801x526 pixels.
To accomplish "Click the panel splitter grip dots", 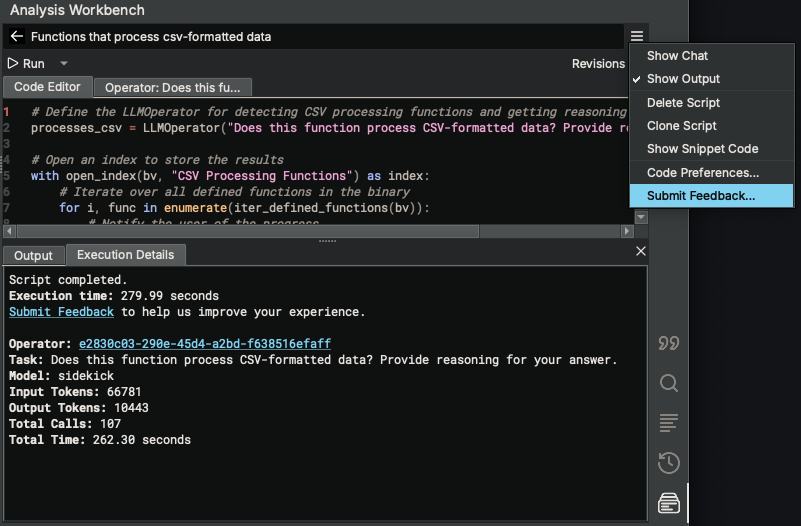I will click(327, 241).
